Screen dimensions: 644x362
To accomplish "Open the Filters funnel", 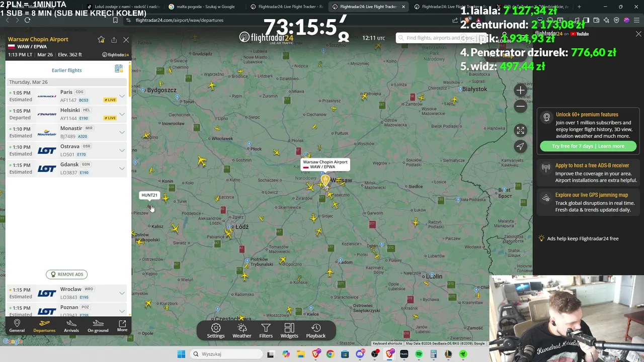I will (x=266, y=331).
